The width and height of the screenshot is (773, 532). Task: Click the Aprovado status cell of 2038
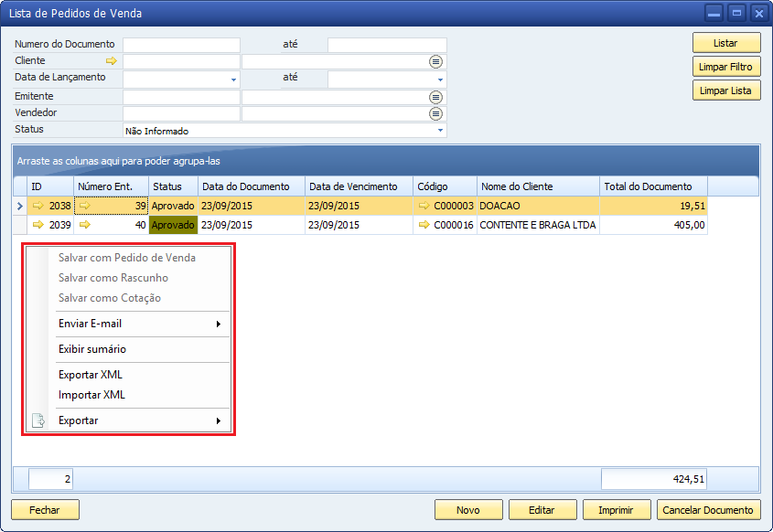point(174,206)
